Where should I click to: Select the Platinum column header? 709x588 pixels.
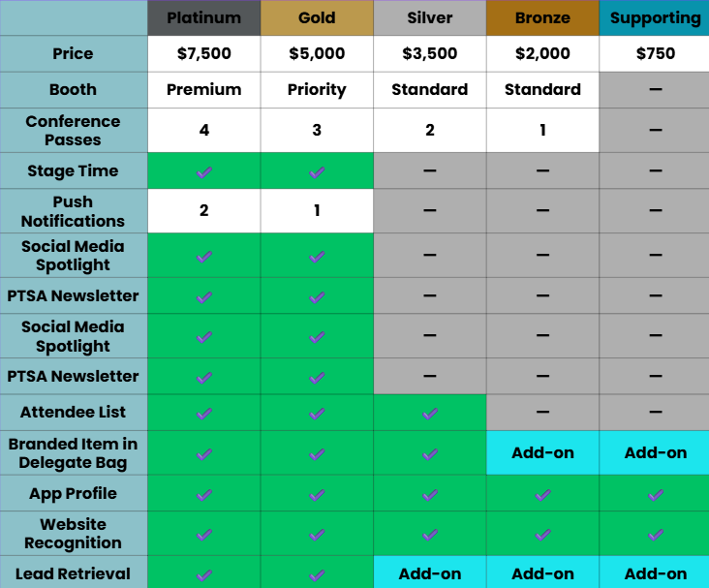(204, 18)
